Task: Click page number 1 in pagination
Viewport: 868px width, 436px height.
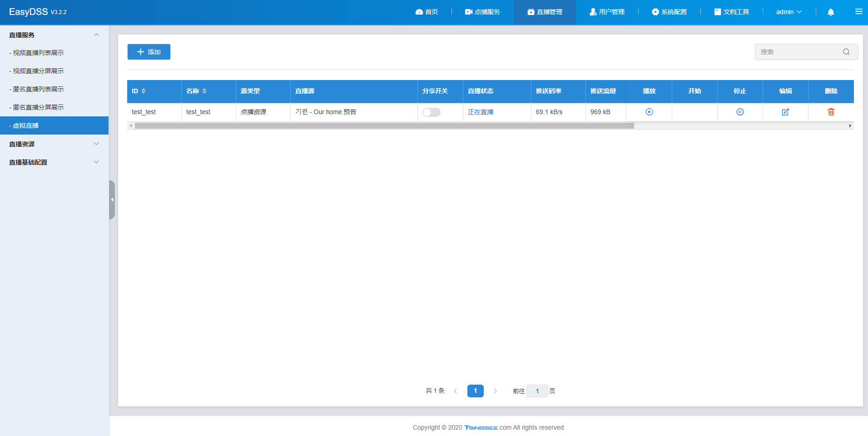Action: pyautogui.click(x=476, y=391)
